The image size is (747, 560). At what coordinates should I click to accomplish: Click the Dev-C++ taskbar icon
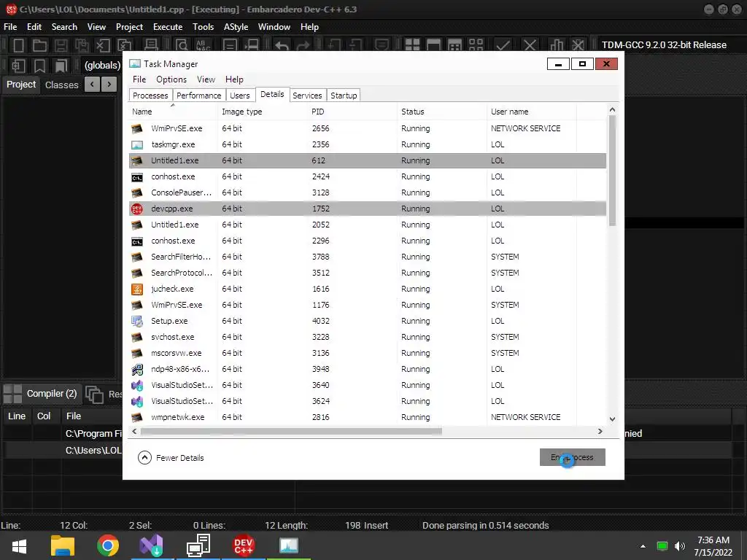(x=244, y=545)
